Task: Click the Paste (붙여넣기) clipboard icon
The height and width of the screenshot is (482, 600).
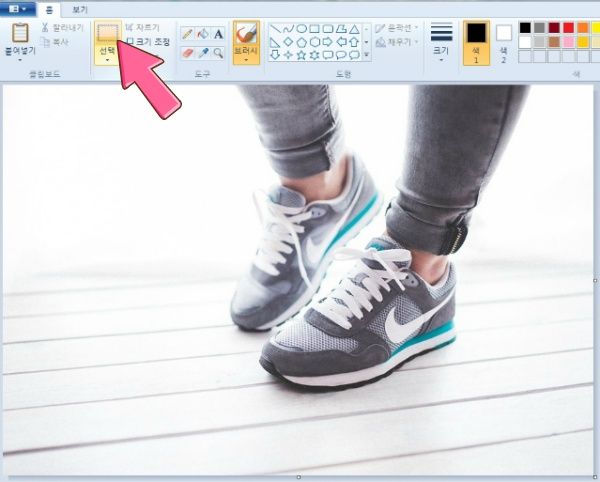Action: click(20, 33)
